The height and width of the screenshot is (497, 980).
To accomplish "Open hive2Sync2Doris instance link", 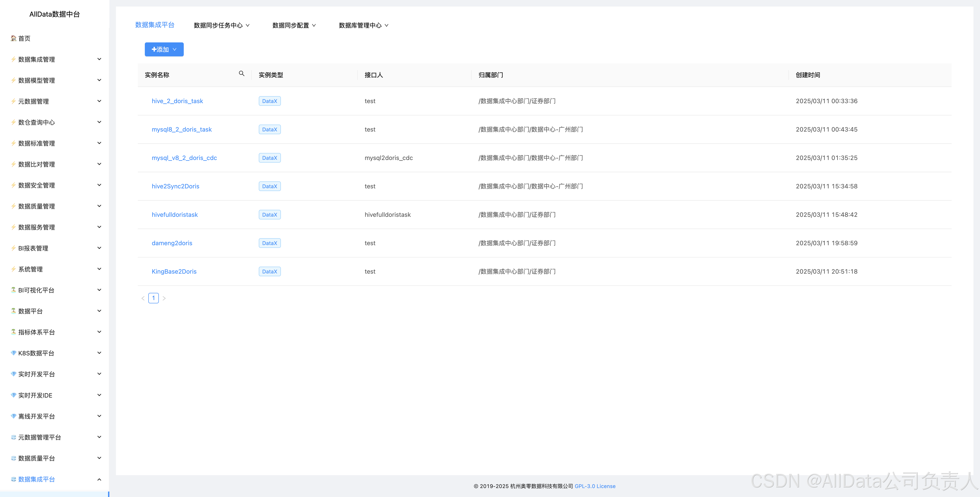I will pyautogui.click(x=175, y=186).
